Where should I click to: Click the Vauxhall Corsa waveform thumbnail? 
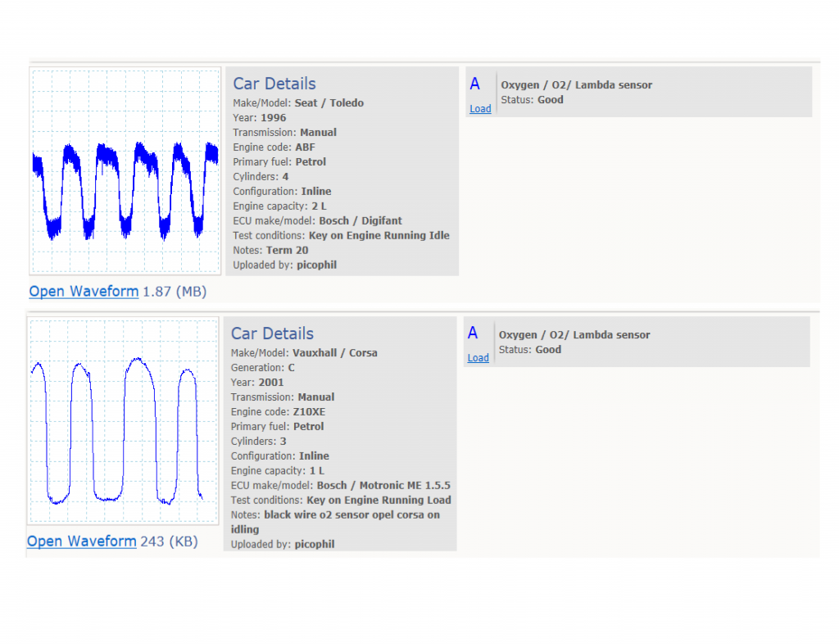coord(123,421)
